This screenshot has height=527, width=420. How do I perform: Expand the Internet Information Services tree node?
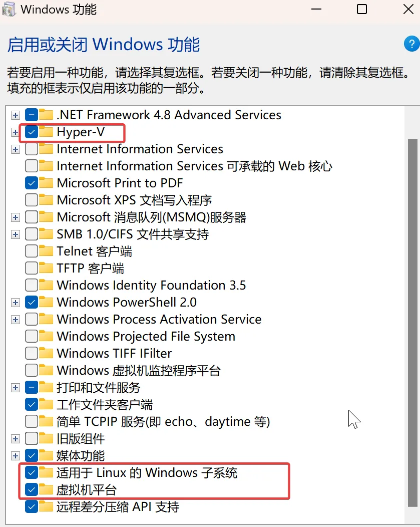pyautogui.click(x=16, y=149)
